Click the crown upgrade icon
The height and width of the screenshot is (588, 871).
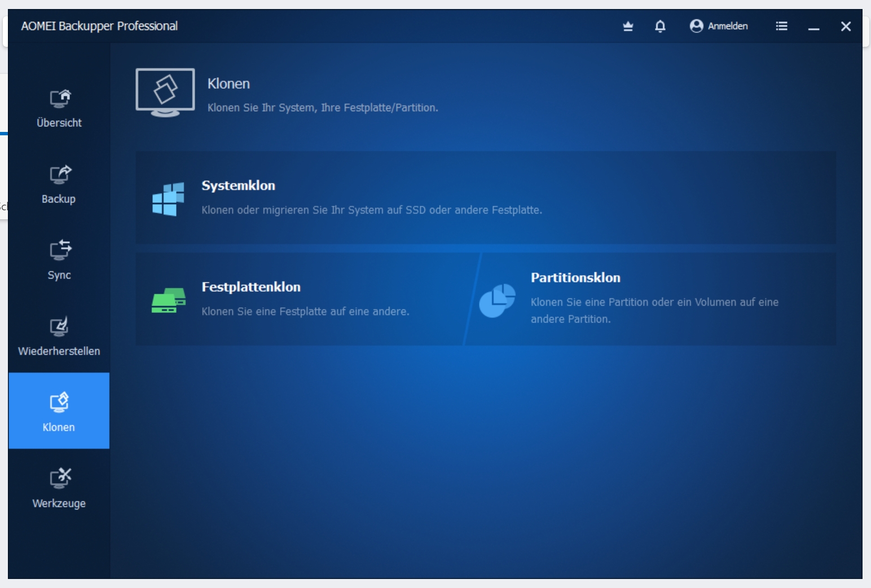[x=628, y=26]
